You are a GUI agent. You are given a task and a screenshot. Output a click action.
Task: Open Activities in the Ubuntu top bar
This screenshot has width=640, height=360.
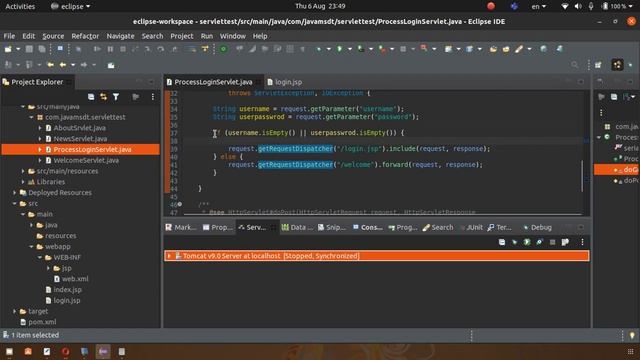20,6
